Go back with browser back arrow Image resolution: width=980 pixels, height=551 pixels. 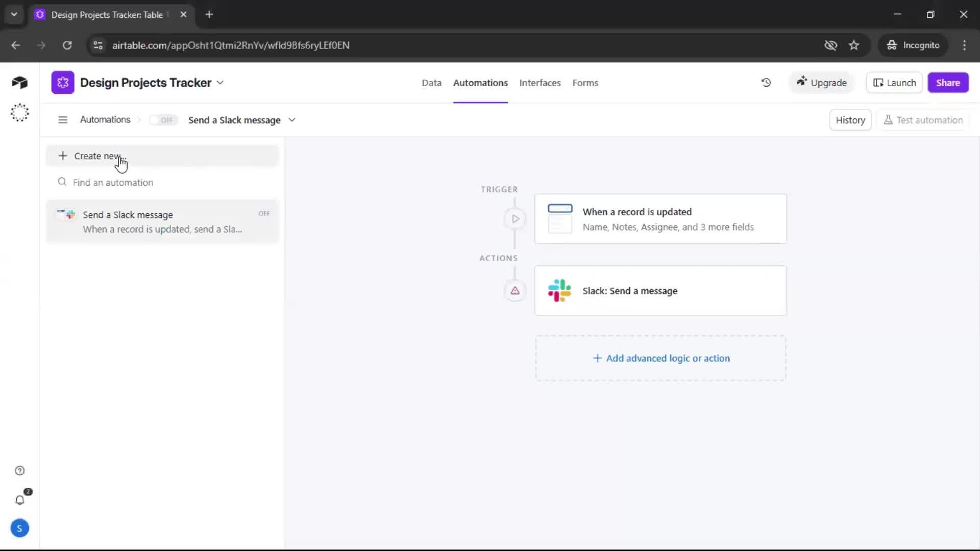(15, 45)
